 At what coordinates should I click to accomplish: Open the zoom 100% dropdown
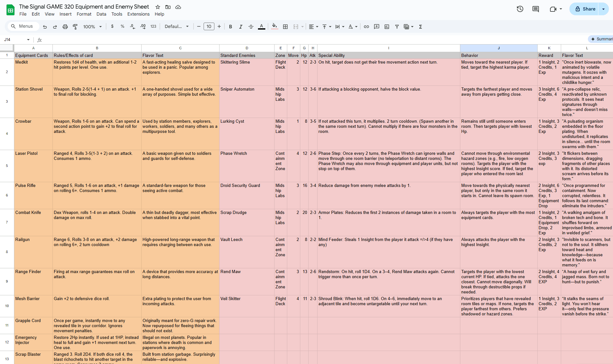point(93,27)
